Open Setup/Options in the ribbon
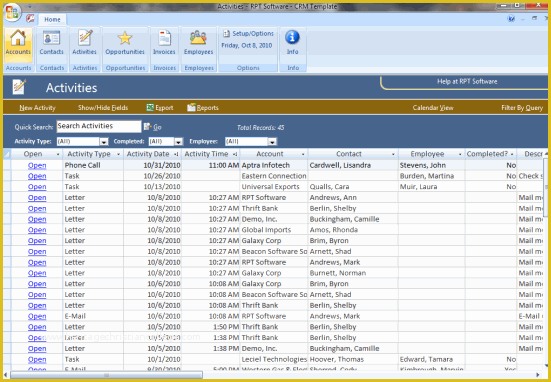 pos(248,34)
